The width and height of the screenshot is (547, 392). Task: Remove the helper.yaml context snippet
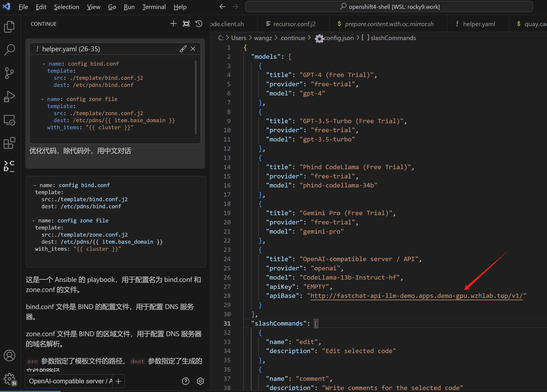point(193,49)
